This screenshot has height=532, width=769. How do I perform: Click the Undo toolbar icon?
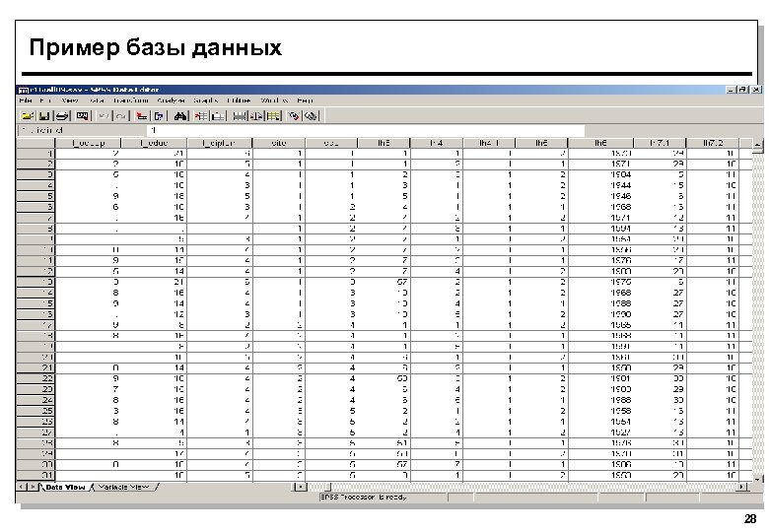point(104,116)
